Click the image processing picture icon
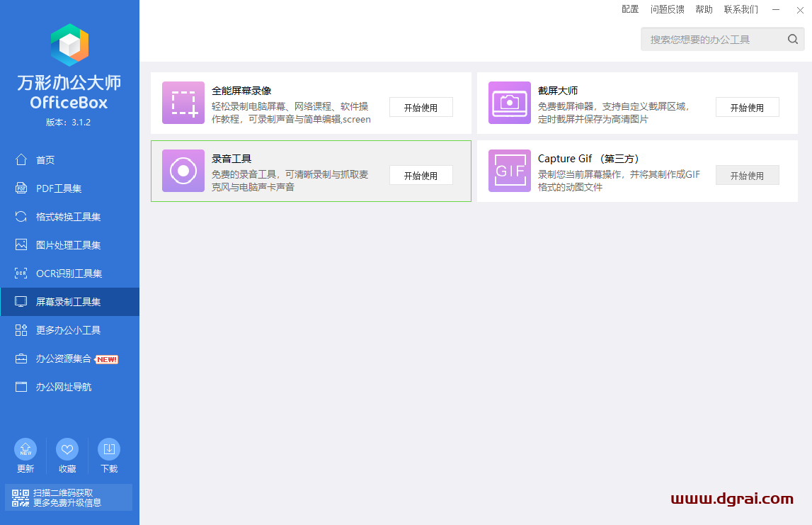Screen dimensions: 812x525 [x=21, y=244]
